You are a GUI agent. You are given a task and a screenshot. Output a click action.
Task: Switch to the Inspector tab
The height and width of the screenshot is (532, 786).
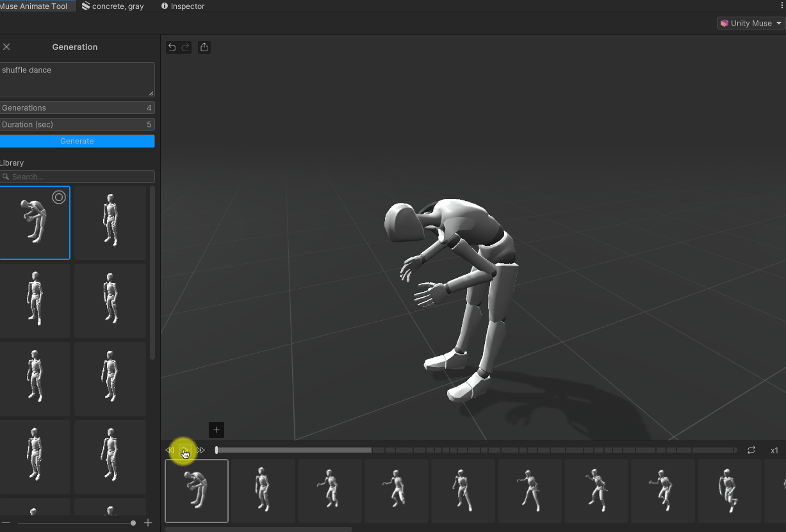click(183, 6)
